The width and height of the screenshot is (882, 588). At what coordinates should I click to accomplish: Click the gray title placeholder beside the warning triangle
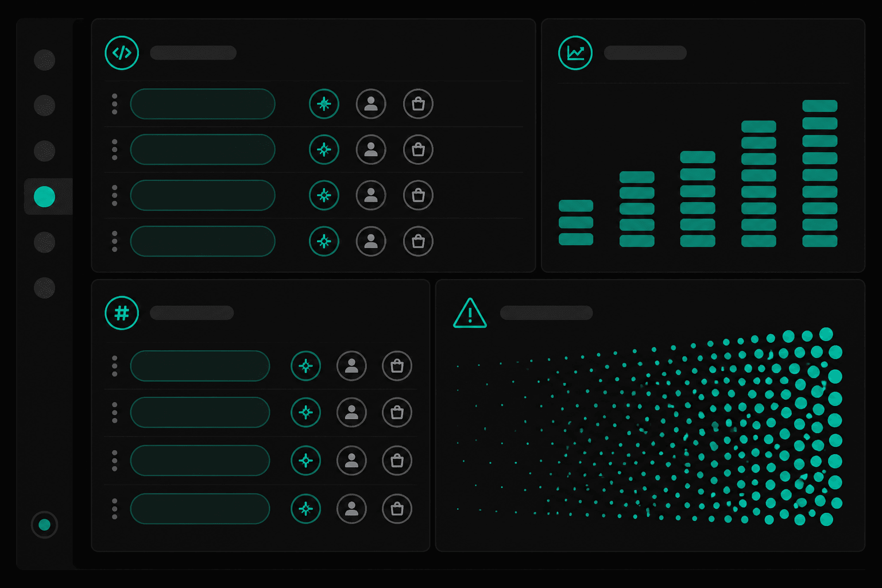pos(546,313)
